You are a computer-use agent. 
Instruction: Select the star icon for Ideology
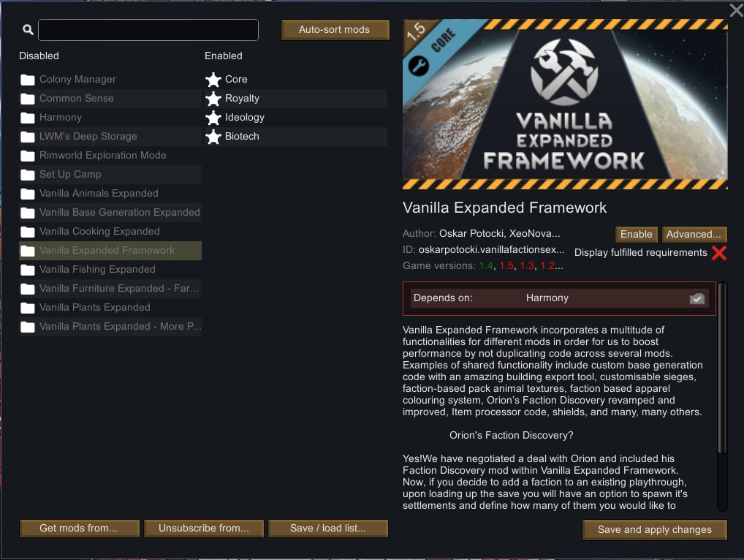click(x=212, y=117)
